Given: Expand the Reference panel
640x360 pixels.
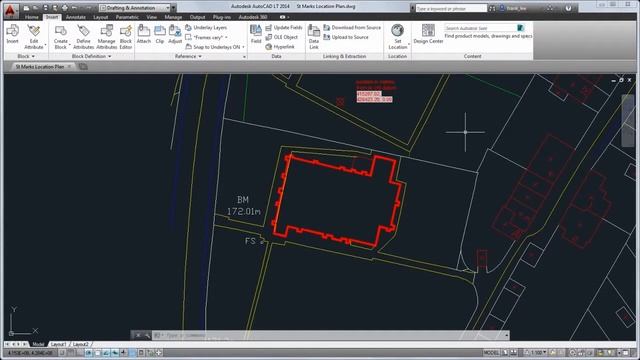Looking at the screenshot, I should tap(188, 56).
